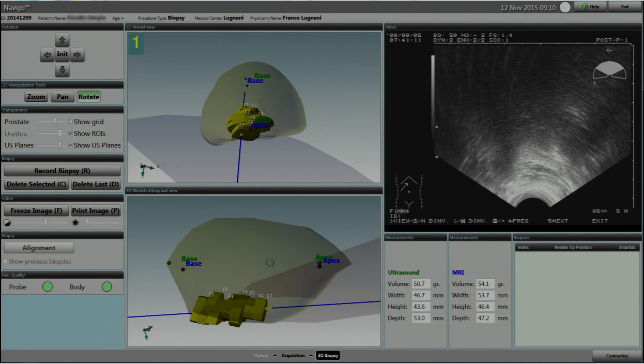The image size is (644, 364).
Task: Switch to the Acquisition step tab
Action: click(293, 356)
